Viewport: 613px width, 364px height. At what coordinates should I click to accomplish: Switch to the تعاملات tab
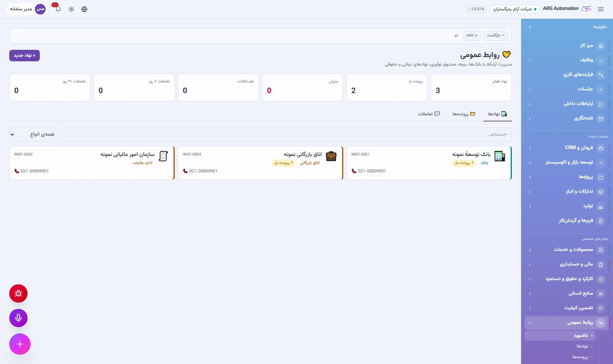pos(429,114)
